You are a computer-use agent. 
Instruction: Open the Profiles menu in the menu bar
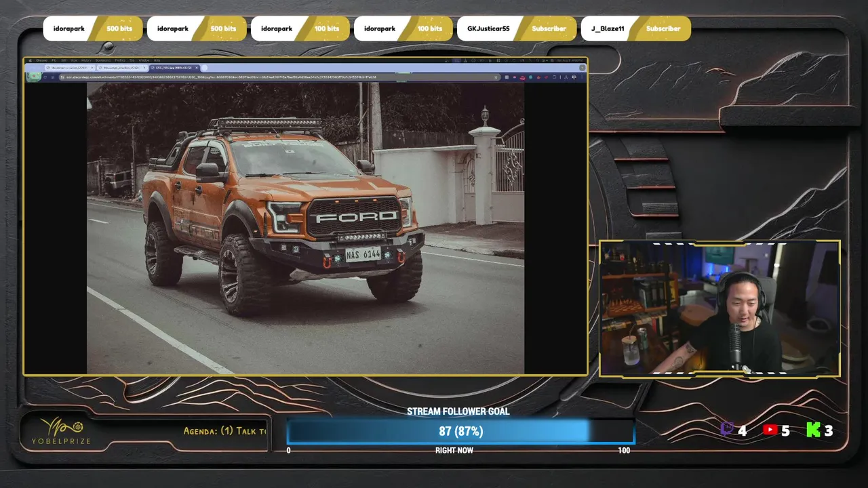(x=120, y=60)
